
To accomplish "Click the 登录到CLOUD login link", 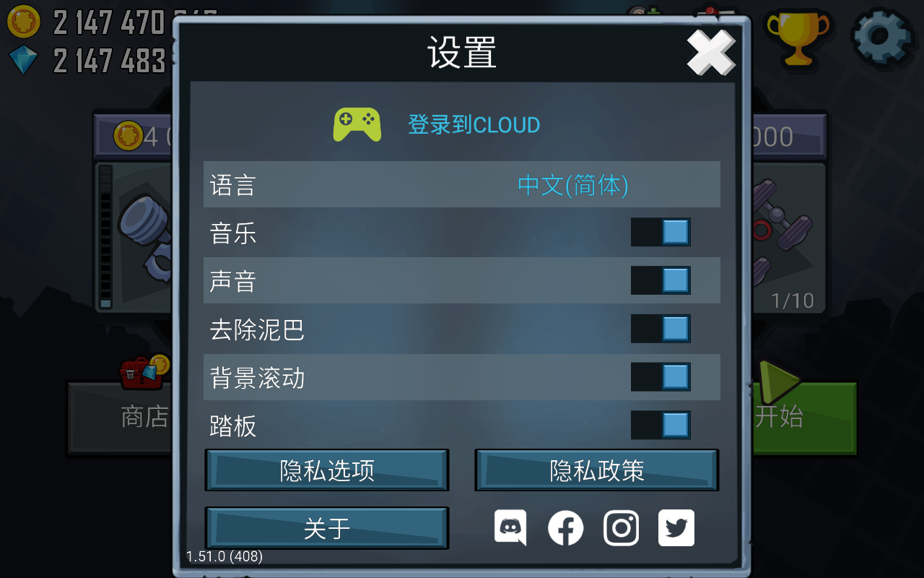I will pyautogui.click(x=474, y=125).
